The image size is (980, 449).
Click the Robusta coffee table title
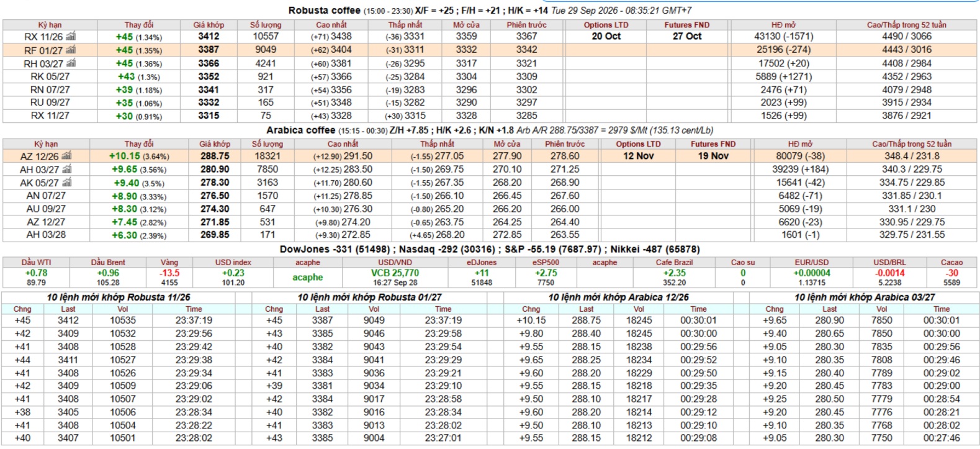(x=324, y=11)
